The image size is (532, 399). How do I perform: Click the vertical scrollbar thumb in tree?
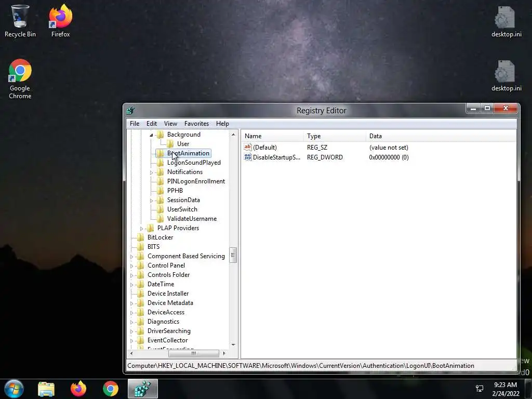233,255
